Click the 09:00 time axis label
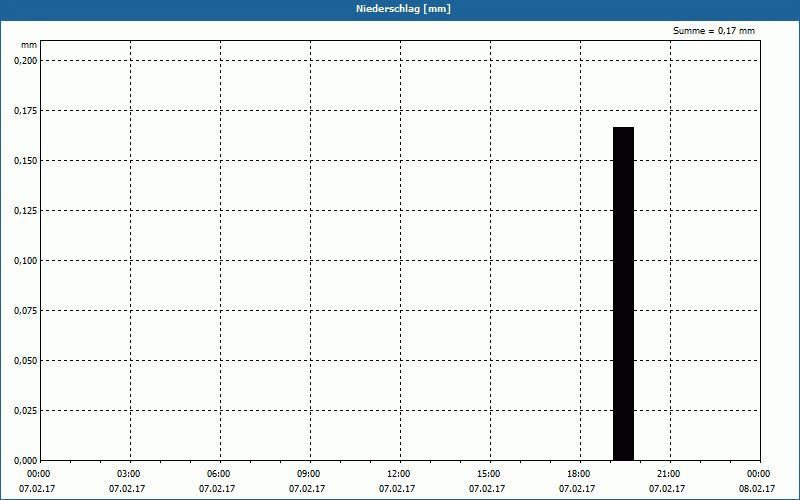This screenshot has width=800, height=500. coord(309,474)
